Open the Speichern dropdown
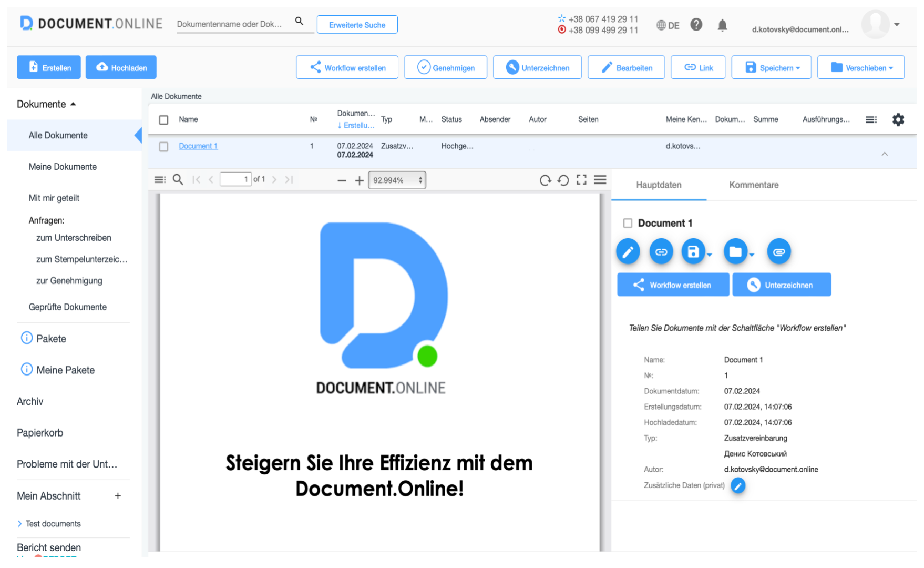This screenshot has width=924, height=568. coord(771,68)
